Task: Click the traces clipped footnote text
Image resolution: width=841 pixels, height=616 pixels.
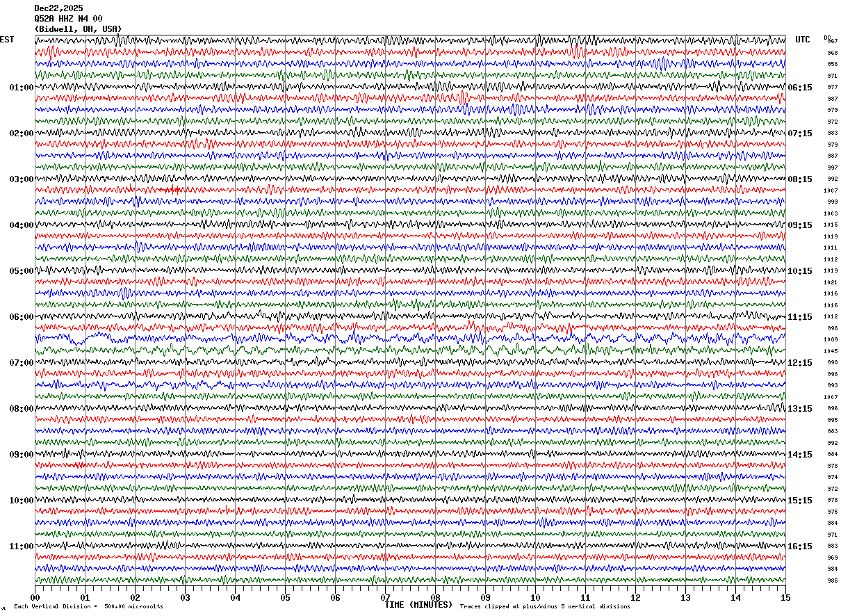Action: coord(545,607)
